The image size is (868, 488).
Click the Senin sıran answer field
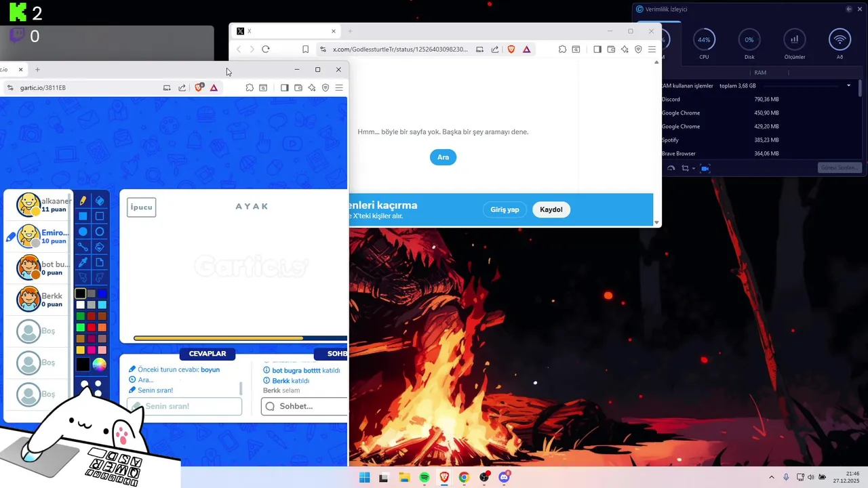[184, 406]
